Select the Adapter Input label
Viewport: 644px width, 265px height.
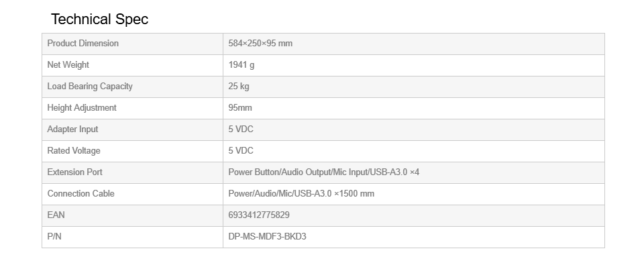pyautogui.click(x=72, y=129)
